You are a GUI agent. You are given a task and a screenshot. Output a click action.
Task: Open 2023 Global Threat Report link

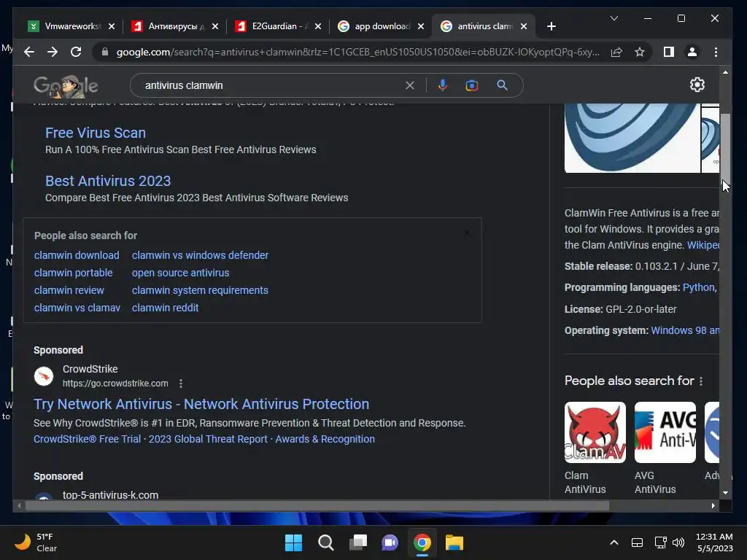[x=208, y=439]
